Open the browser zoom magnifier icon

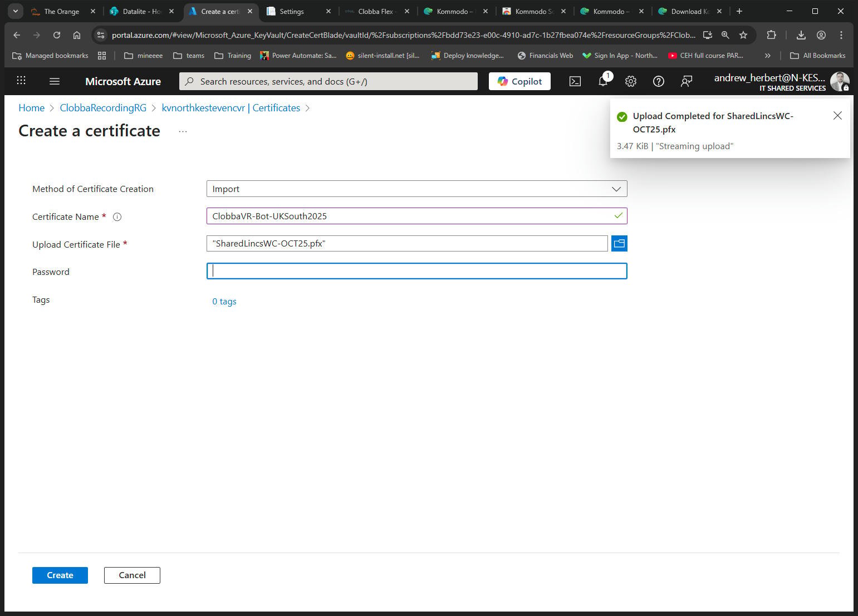click(725, 35)
